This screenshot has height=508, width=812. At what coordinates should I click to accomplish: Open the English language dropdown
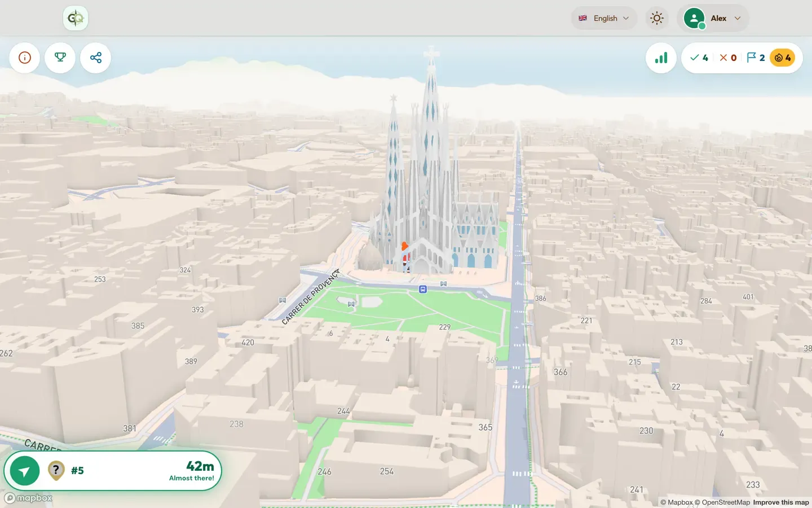point(604,18)
